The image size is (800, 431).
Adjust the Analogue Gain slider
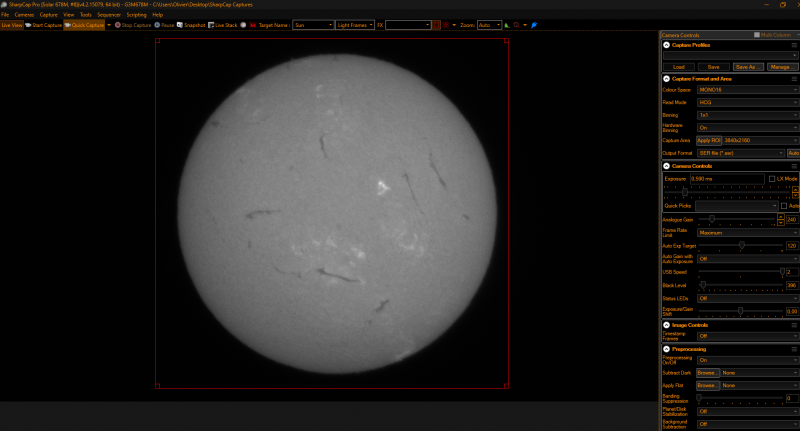pyautogui.click(x=712, y=219)
